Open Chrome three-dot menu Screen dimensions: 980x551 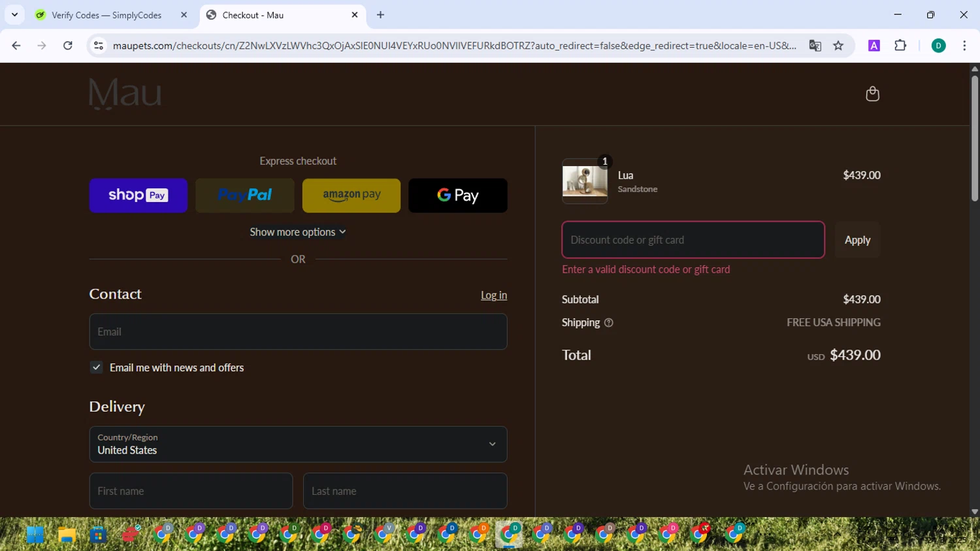tap(964, 46)
